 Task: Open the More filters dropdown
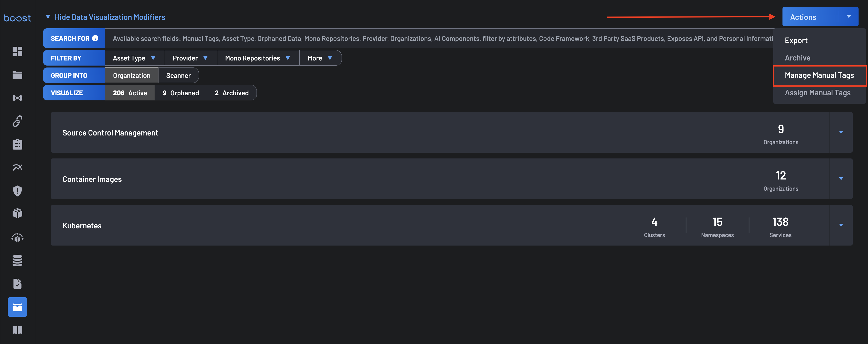(320, 58)
